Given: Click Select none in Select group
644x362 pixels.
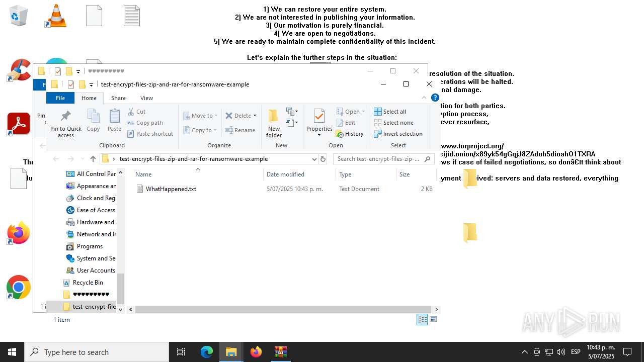Looking at the screenshot, I should tap(393, 123).
